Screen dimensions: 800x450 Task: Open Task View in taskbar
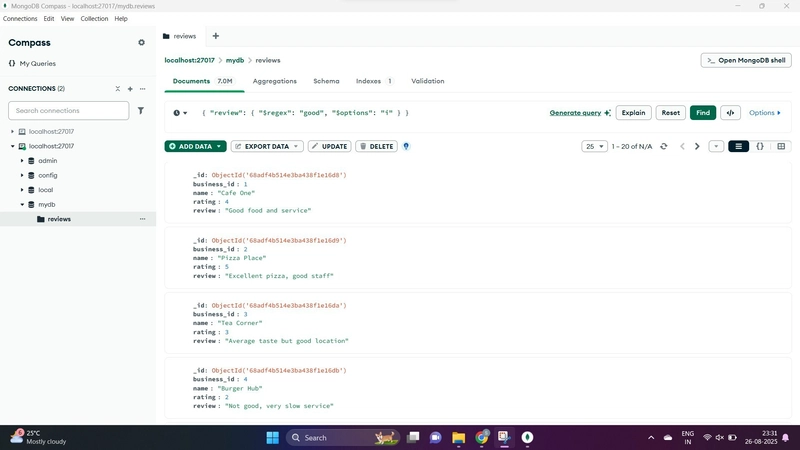tap(413, 437)
